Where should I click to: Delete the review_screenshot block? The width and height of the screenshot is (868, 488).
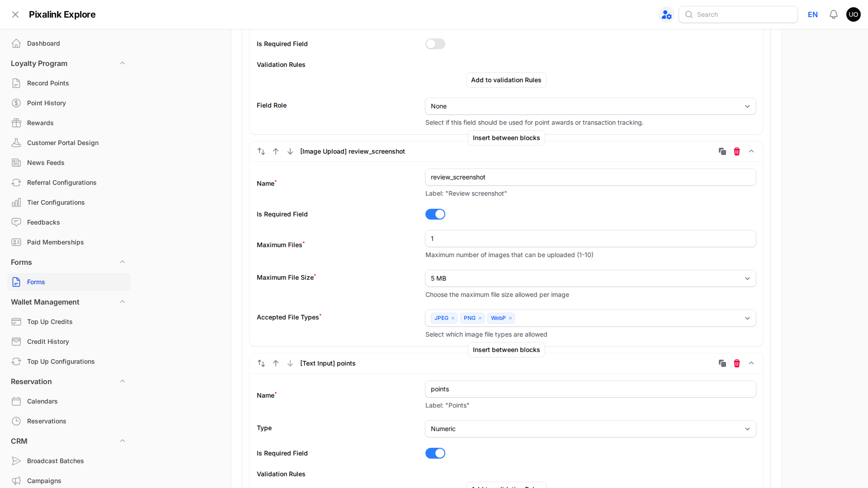pos(737,151)
